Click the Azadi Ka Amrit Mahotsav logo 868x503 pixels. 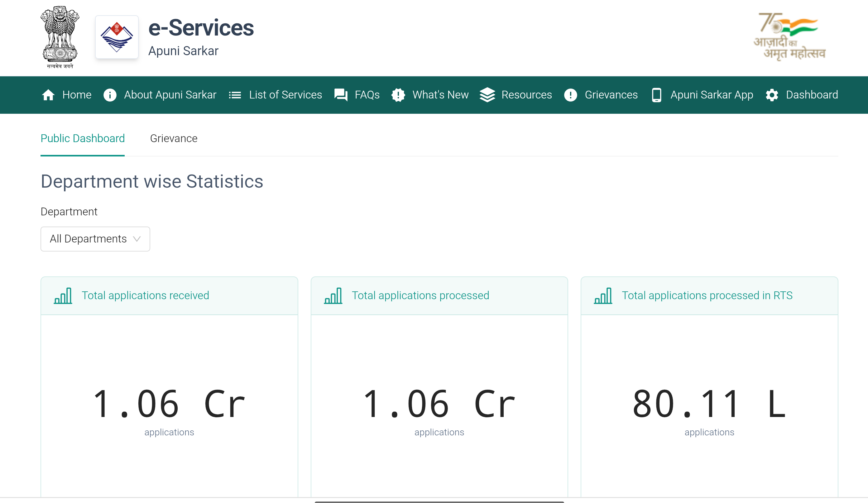tap(789, 36)
